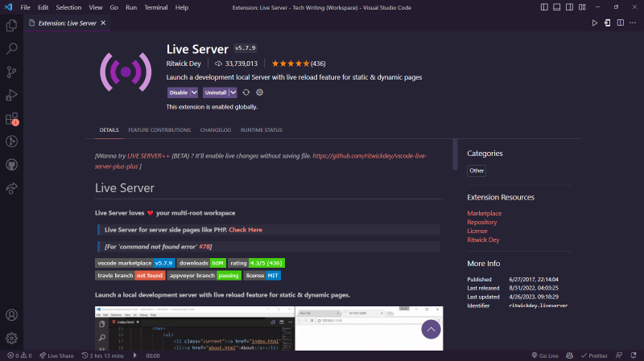Open the Repository resource link

(x=481, y=222)
